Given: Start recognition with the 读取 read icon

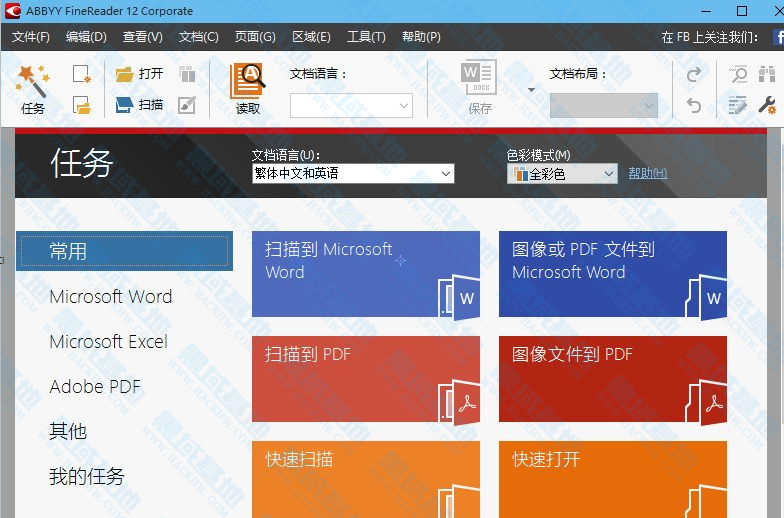Looking at the screenshot, I should [x=248, y=90].
